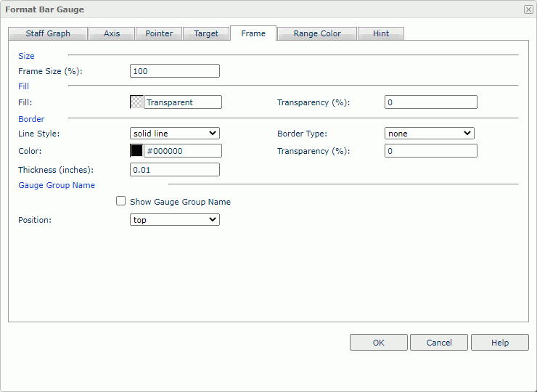Click the Cancel button

coord(439,343)
